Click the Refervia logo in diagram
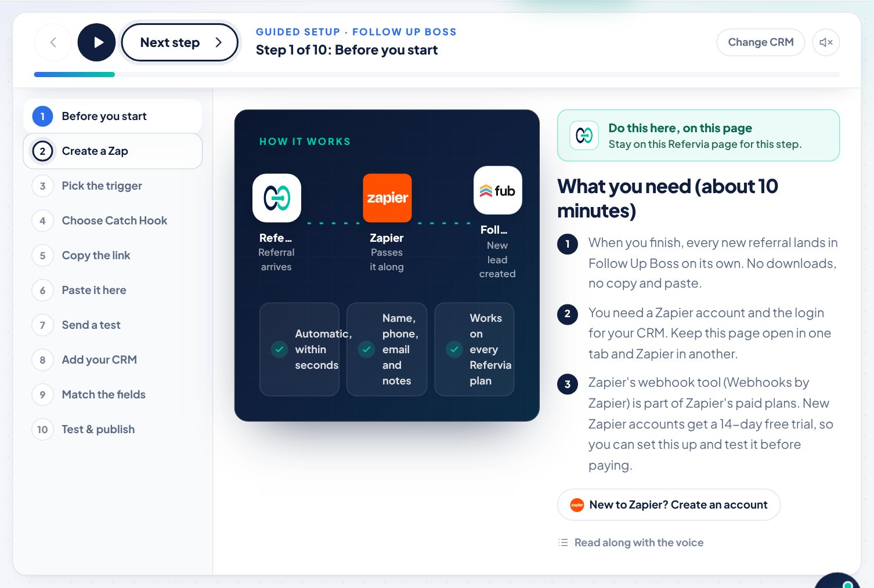Image resolution: width=874 pixels, height=588 pixels. 277,198
